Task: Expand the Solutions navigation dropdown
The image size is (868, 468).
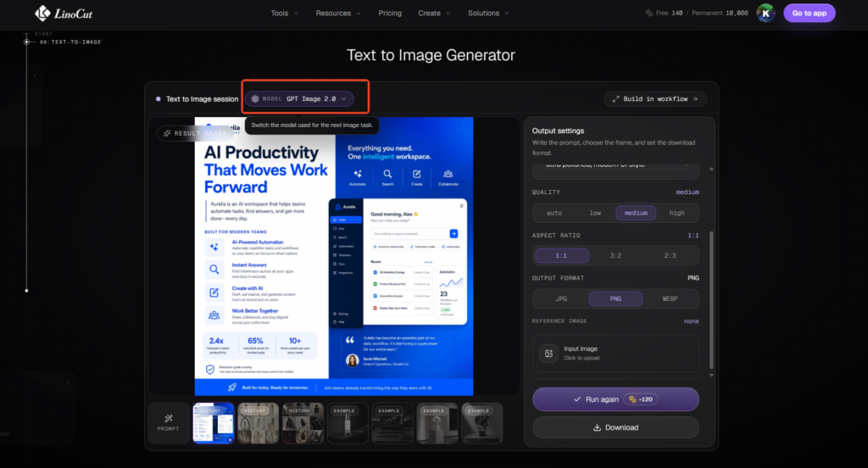Action: (488, 14)
